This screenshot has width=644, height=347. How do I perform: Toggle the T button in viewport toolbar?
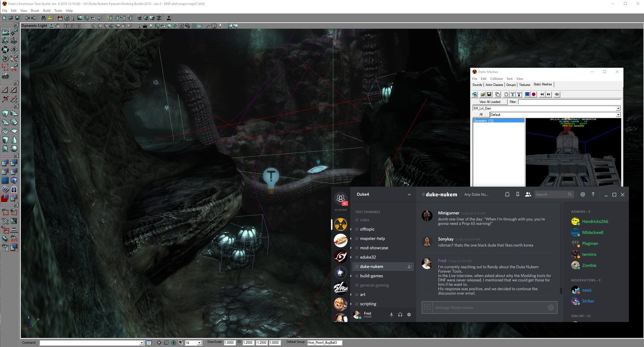pyautogui.click(x=66, y=26)
